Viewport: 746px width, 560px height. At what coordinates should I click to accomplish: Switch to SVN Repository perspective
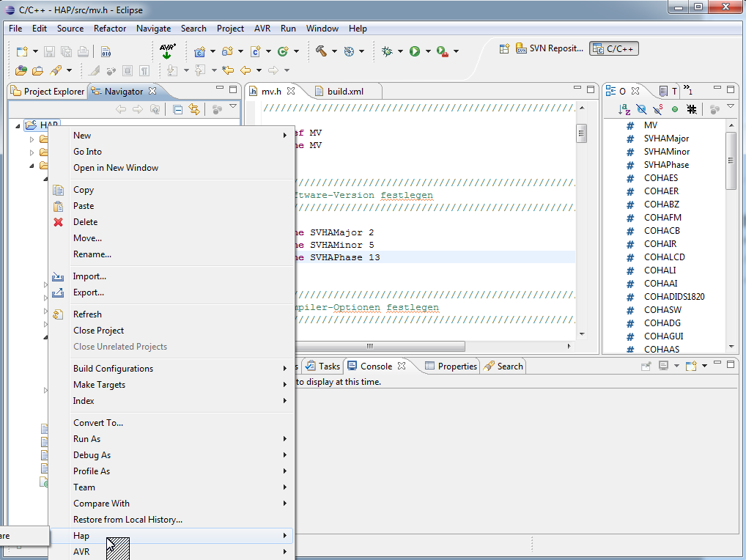click(550, 48)
